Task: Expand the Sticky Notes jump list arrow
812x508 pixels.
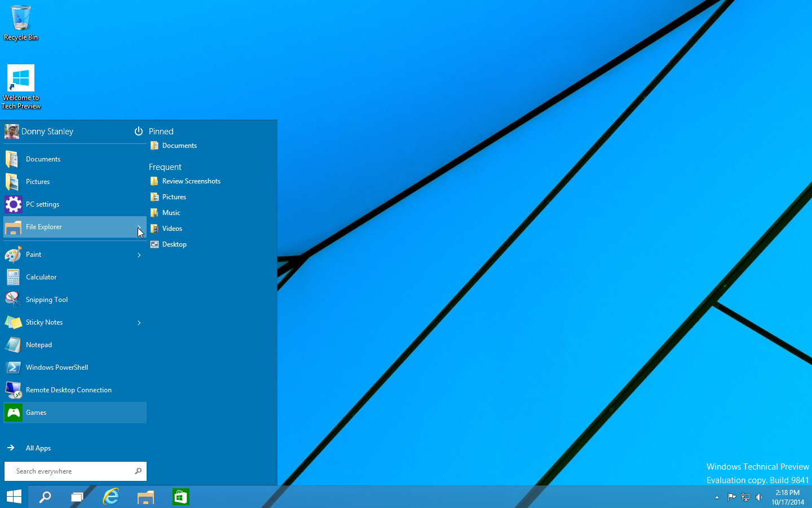Action: [139, 323]
